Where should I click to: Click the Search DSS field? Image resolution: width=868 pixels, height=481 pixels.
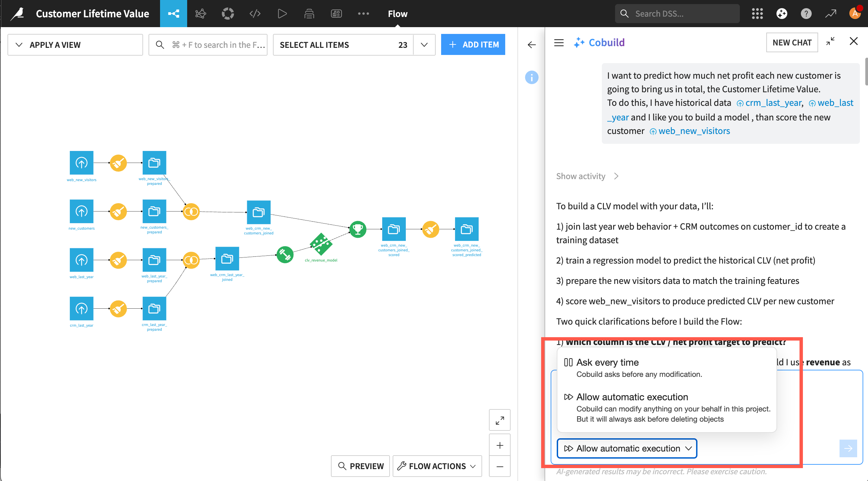[677, 14]
